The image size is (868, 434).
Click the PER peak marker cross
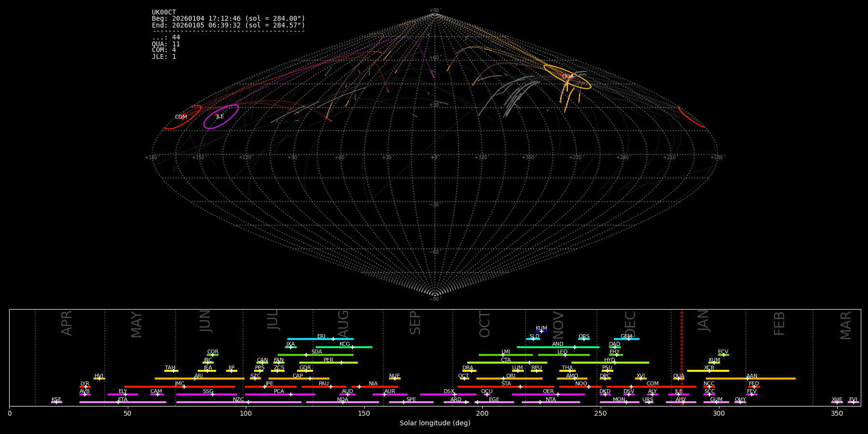[341, 363]
